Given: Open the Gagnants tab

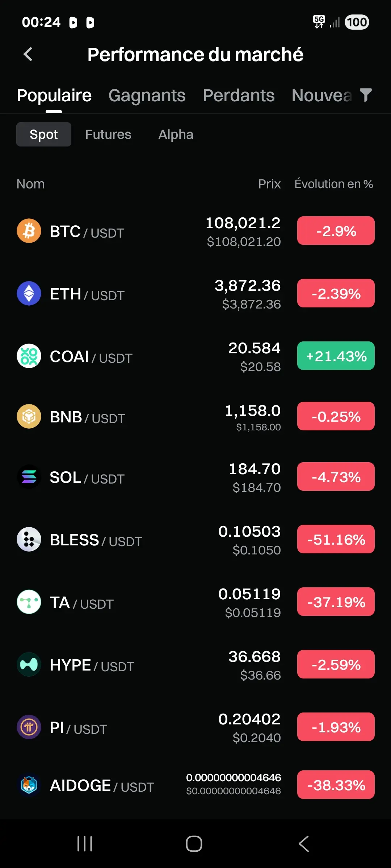Looking at the screenshot, I should coord(147,95).
